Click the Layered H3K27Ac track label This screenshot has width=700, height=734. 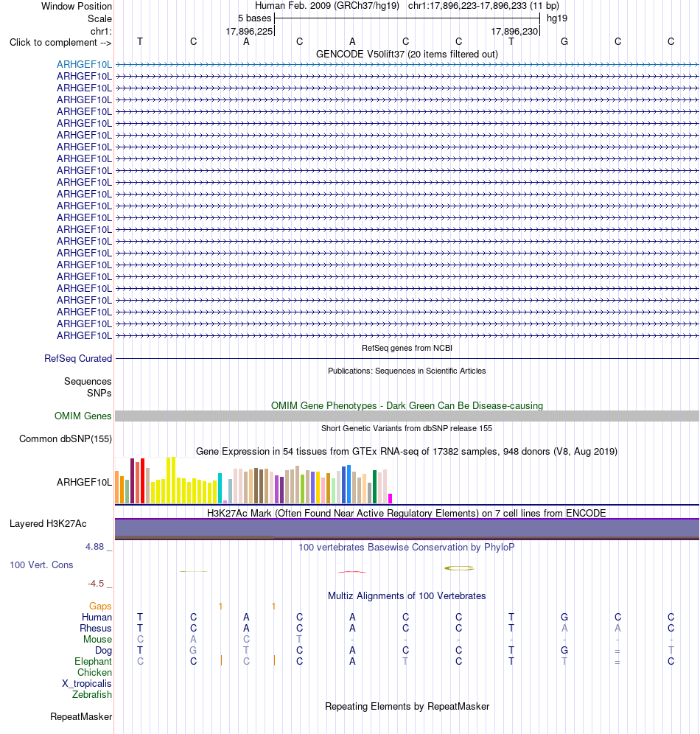pyautogui.click(x=48, y=524)
